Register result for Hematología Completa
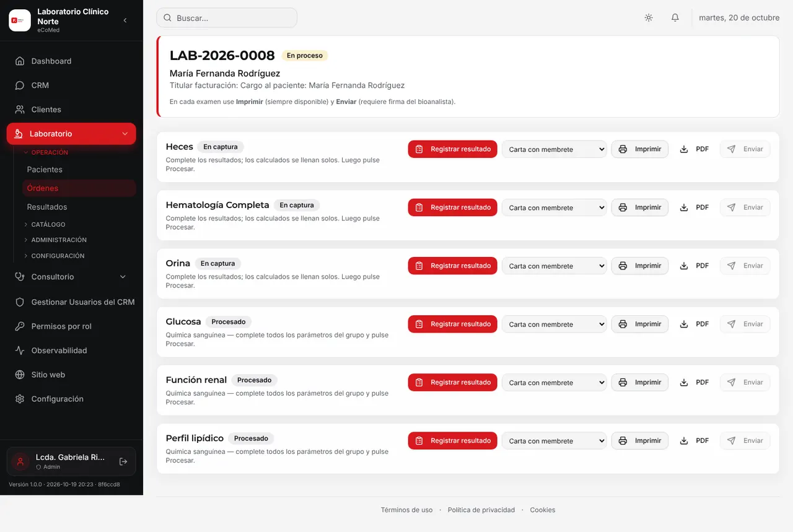Image resolution: width=793 pixels, height=532 pixels. [x=452, y=207]
